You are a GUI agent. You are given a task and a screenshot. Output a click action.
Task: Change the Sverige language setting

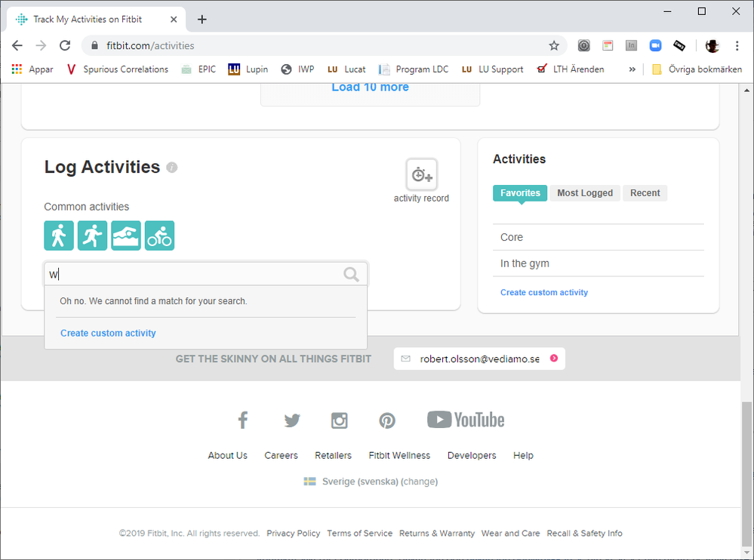tap(419, 482)
